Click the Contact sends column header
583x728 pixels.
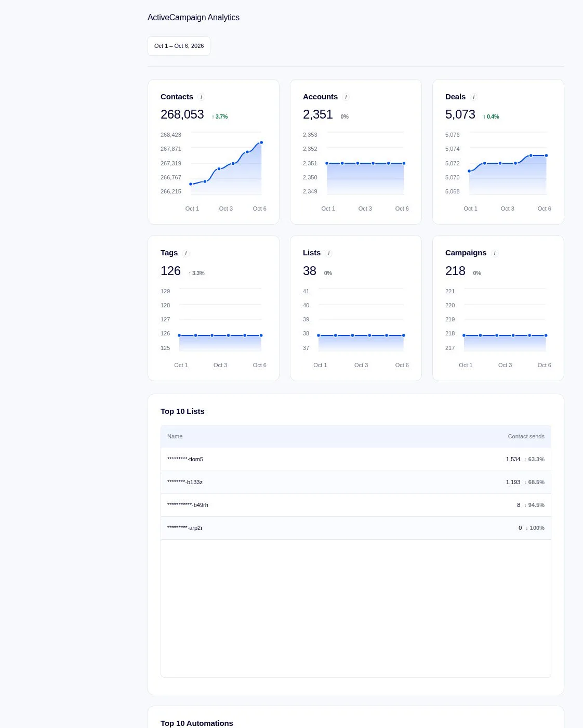click(526, 436)
